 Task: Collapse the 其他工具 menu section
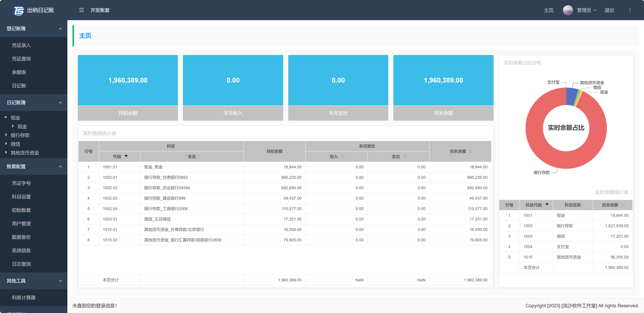click(x=34, y=281)
